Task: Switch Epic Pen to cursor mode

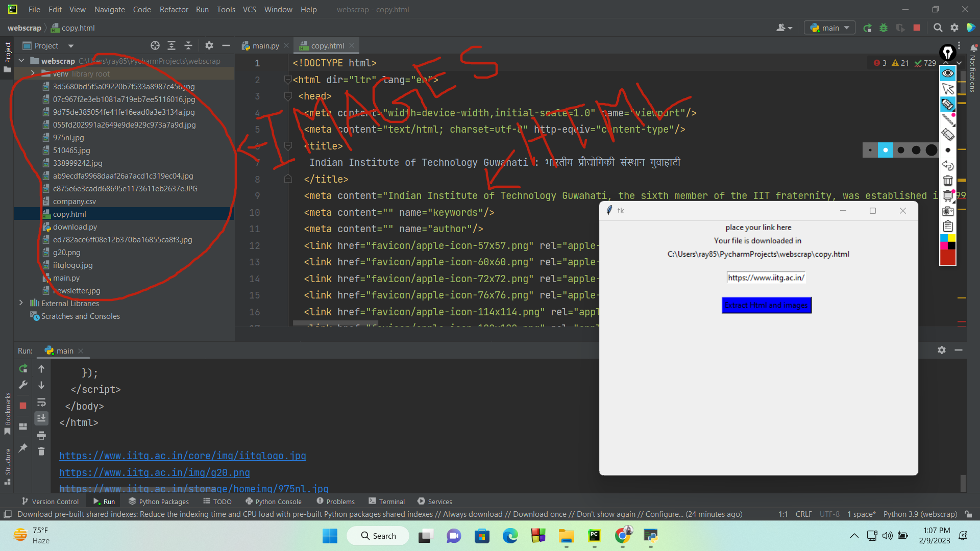Action: (948, 89)
